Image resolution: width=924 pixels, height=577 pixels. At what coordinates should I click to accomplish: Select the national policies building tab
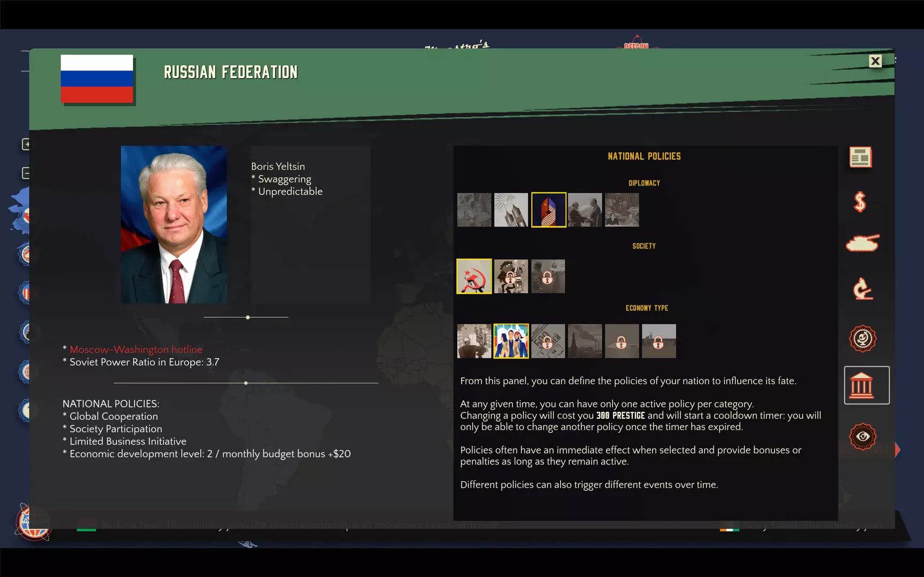tap(866, 385)
